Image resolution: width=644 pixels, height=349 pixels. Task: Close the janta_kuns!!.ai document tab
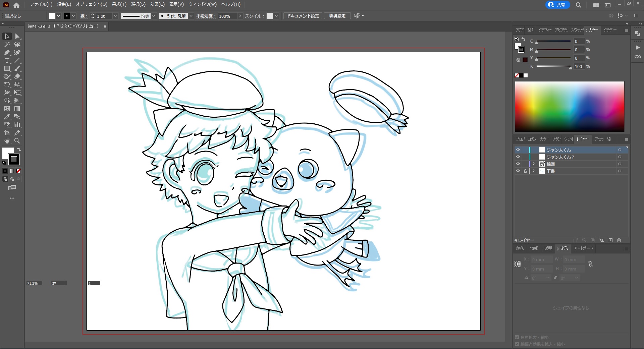[x=105, y=26]
